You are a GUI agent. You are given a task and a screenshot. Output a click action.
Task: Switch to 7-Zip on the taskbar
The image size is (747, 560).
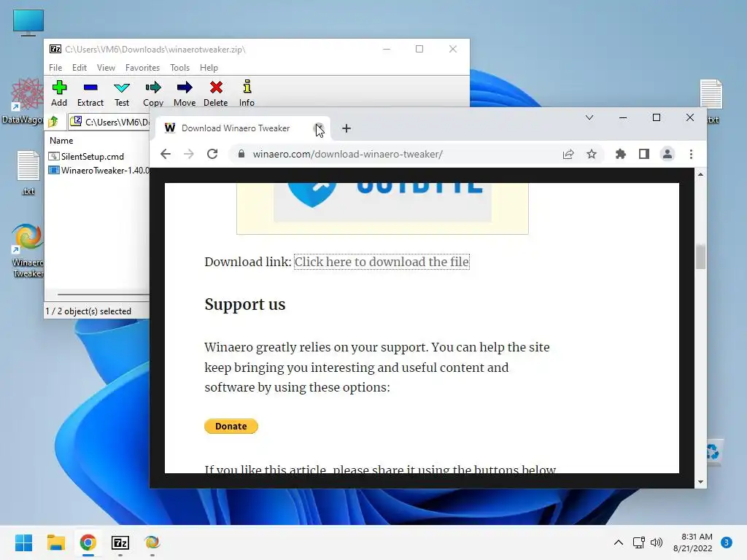[x=120, y=542]
